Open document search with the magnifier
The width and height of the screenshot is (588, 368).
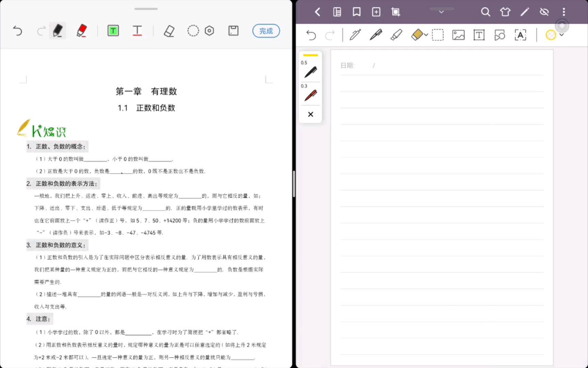[486, 12]
